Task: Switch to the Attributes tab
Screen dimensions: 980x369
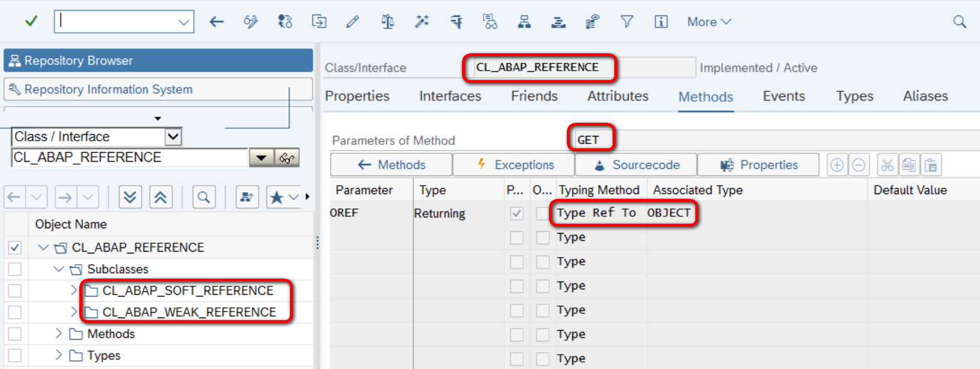Action: point(618,96)
